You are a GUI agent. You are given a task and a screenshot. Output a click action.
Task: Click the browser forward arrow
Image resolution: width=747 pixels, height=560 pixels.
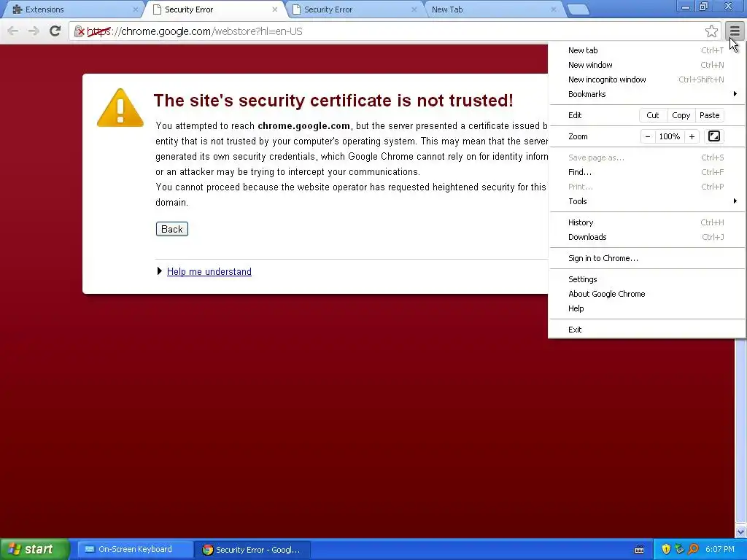coord(34,31)
